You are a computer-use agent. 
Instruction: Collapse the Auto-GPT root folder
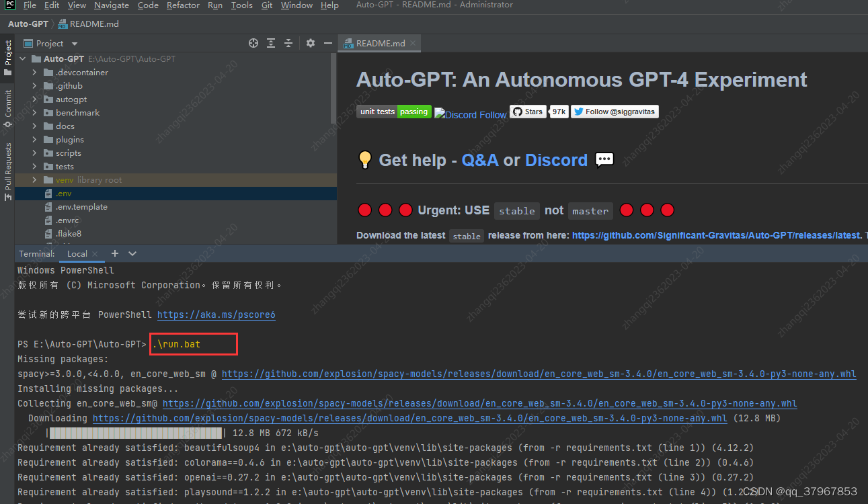[23, 59]
